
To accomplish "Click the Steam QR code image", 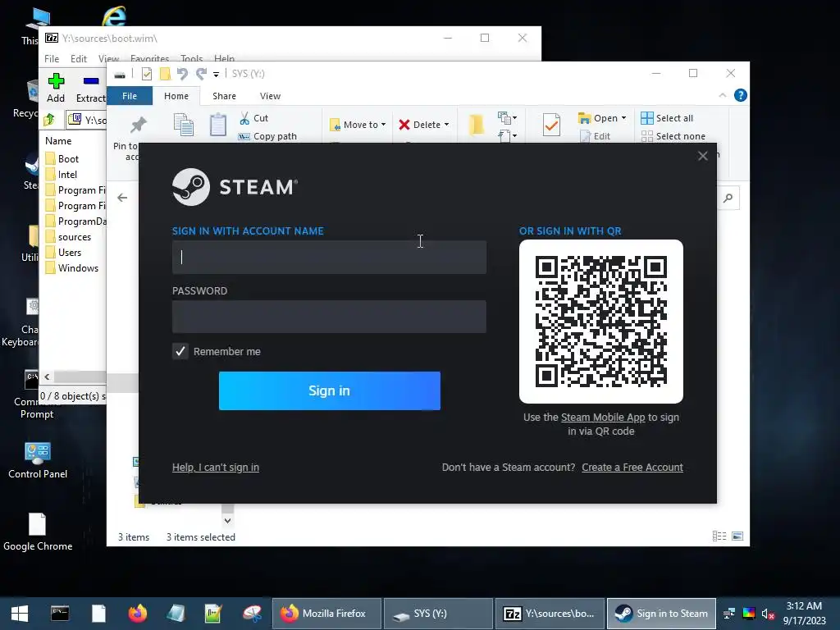I will (x=601, y=322).
